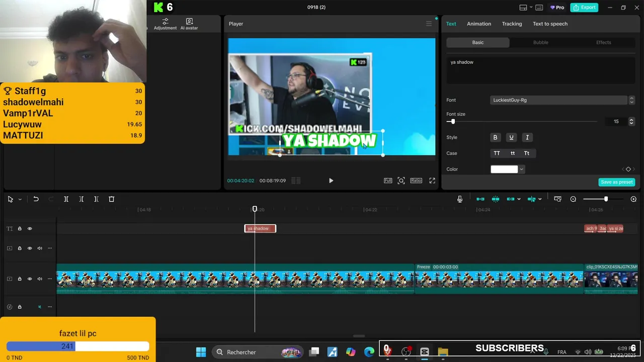Open the Player panel menu

click(429, 24)
